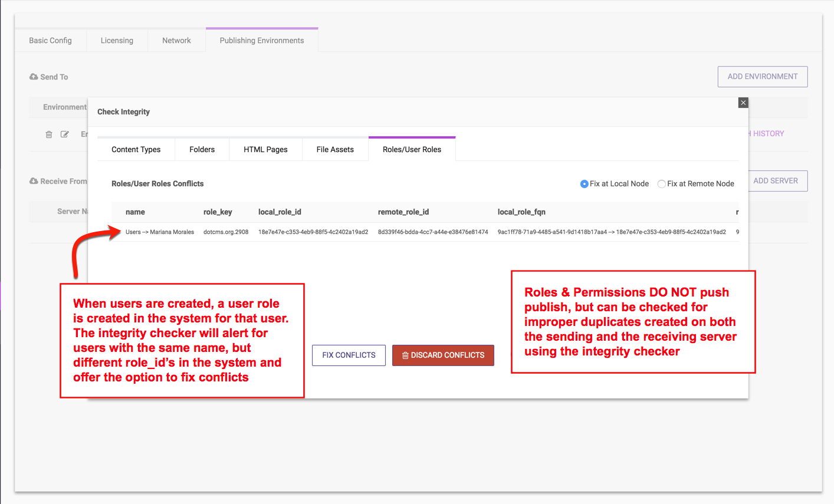Click the edit pencil icon beside the trash

65,134
